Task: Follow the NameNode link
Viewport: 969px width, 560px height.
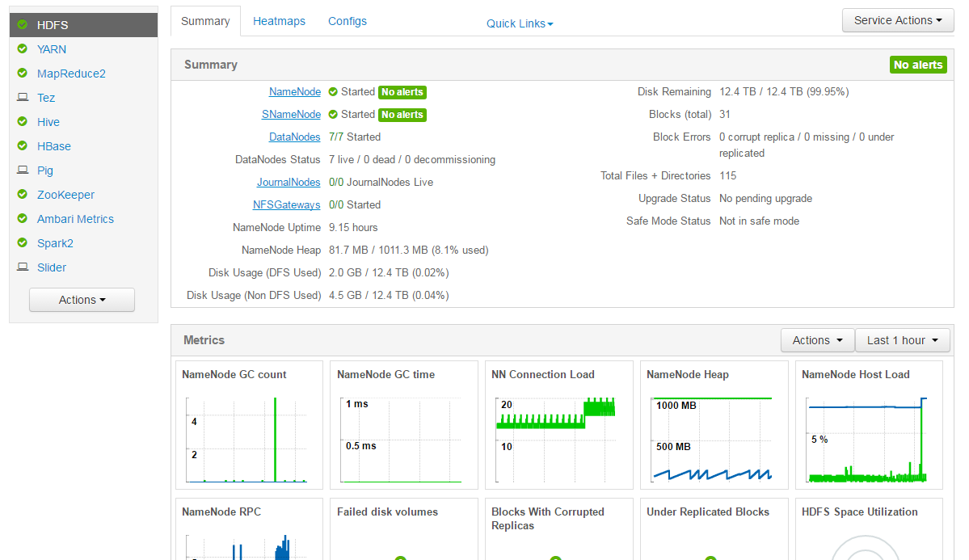Action: coord(295,91)
